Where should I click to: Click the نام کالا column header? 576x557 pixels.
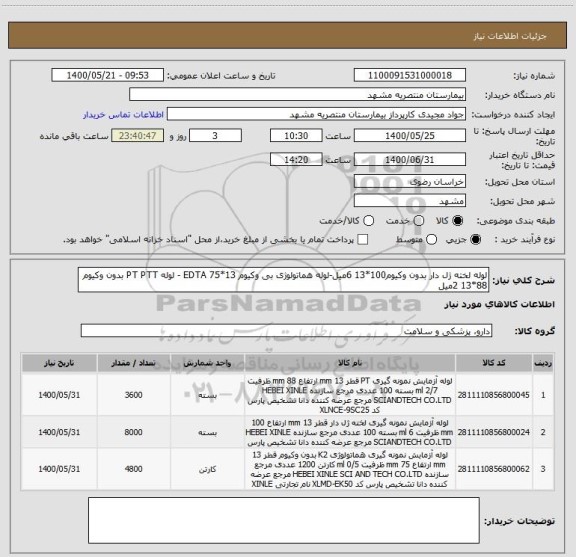[350, 363]
